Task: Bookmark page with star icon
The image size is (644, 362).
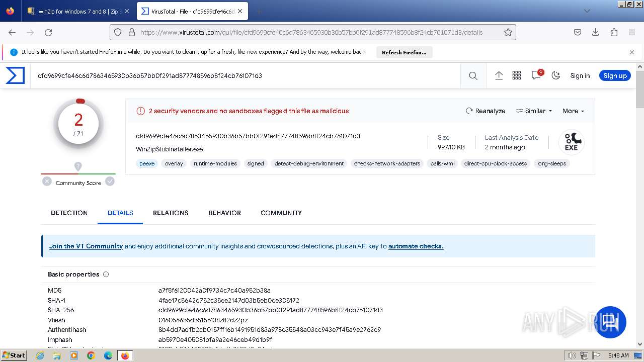Action: click(x=508, y=32)
